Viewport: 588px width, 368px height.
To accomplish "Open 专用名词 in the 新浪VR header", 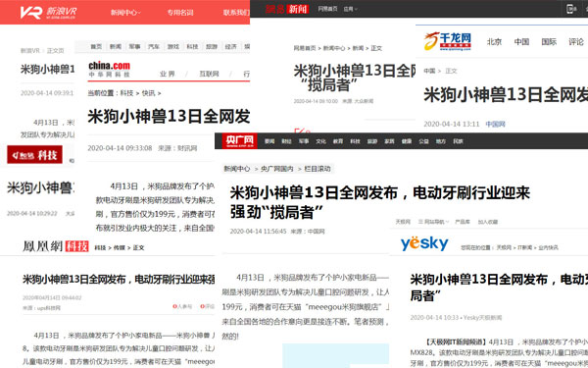I will coord(180,13).
